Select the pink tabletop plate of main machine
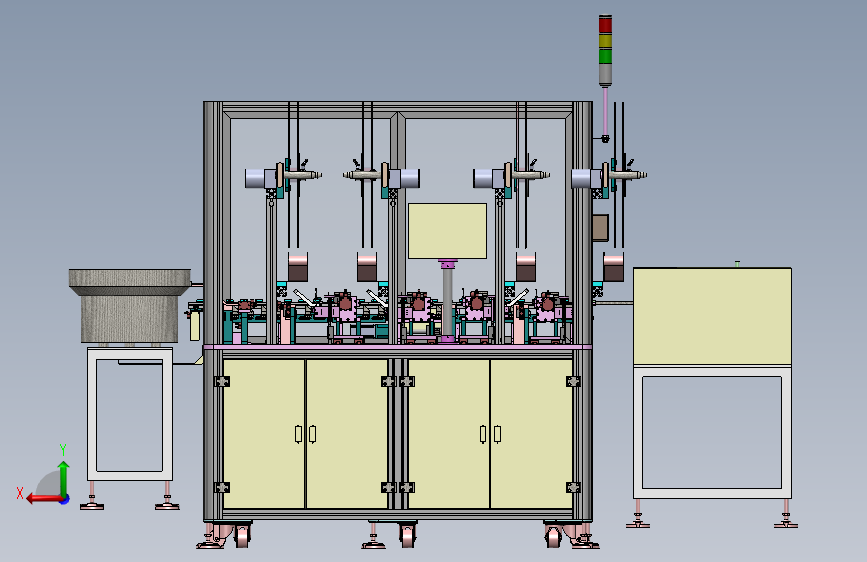Screen dimensions: 867x562 point(398,347)
